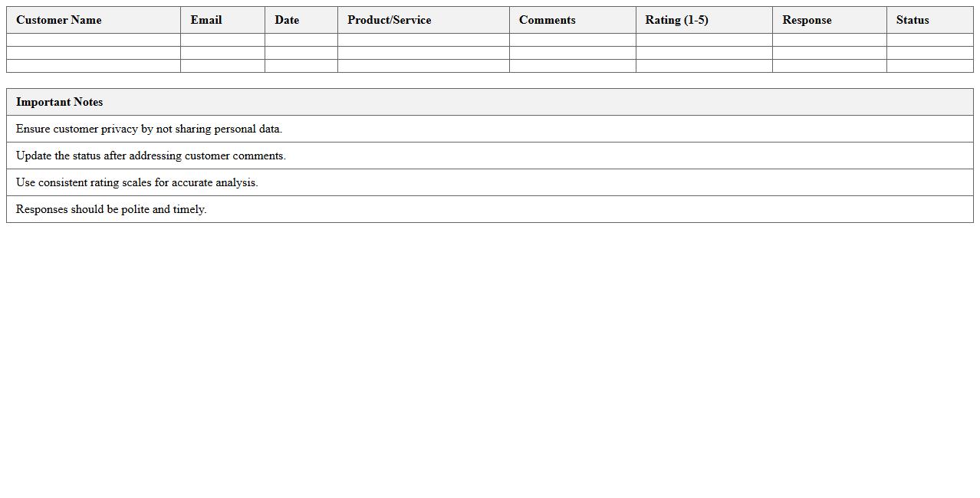980x498 pixels.
Task: Click the note about updating the status
Action: point(150,156)
